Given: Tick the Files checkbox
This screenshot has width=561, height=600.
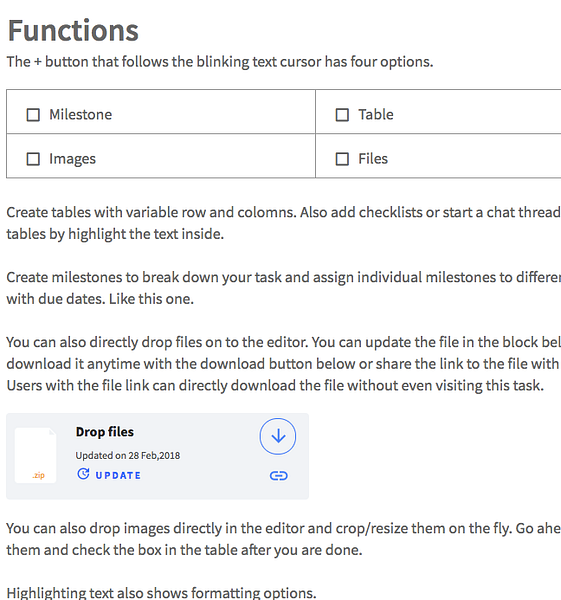Looking at the screenshot, I should point(342,159).
